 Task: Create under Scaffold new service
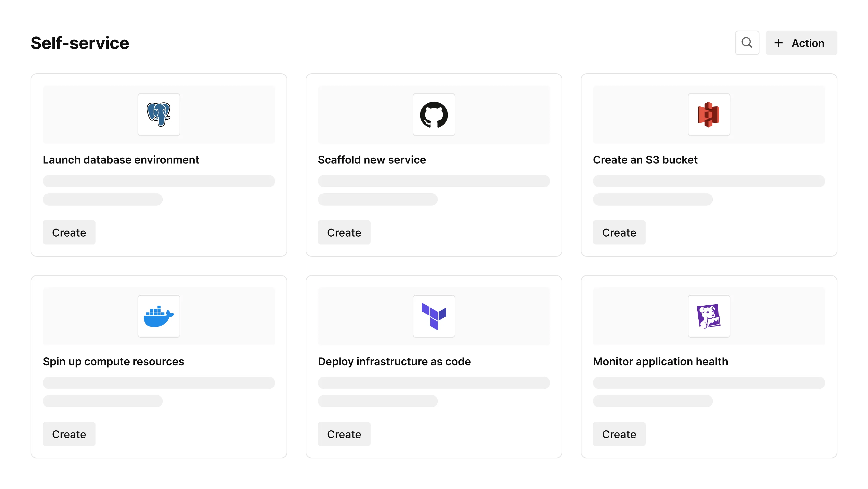coord(344,232)
